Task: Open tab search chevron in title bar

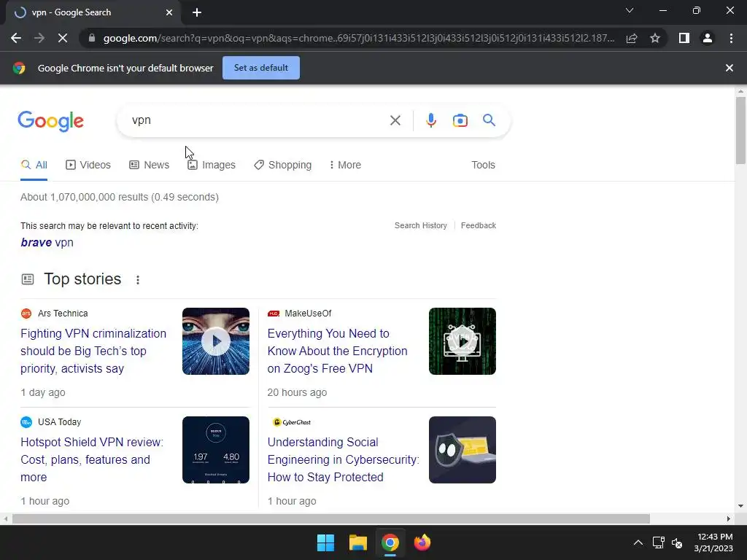Action: (x=630, y=10)
